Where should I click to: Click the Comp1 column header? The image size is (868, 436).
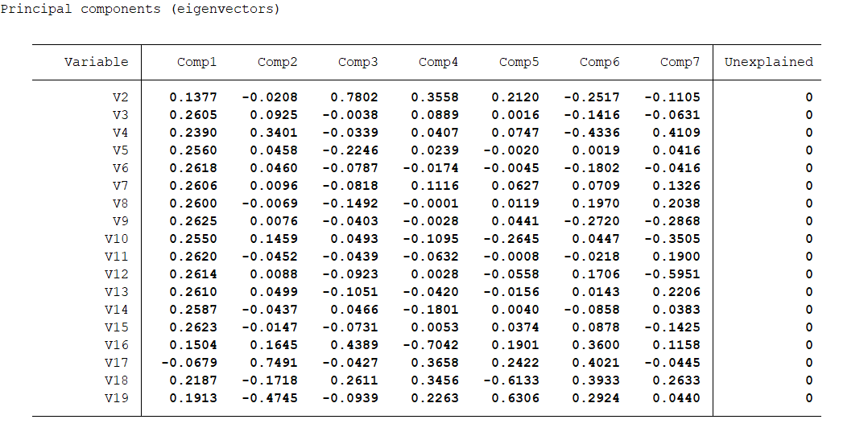(x=196, y=62)
